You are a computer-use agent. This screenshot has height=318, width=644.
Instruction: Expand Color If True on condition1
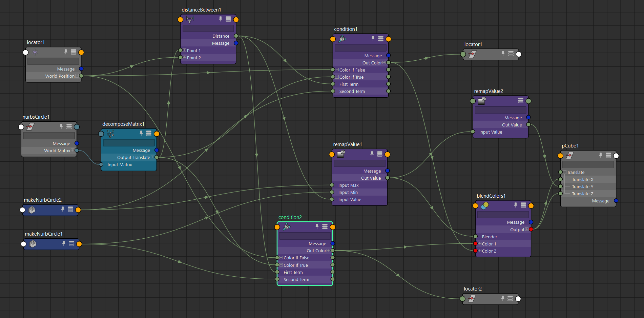tap(337, 77)
